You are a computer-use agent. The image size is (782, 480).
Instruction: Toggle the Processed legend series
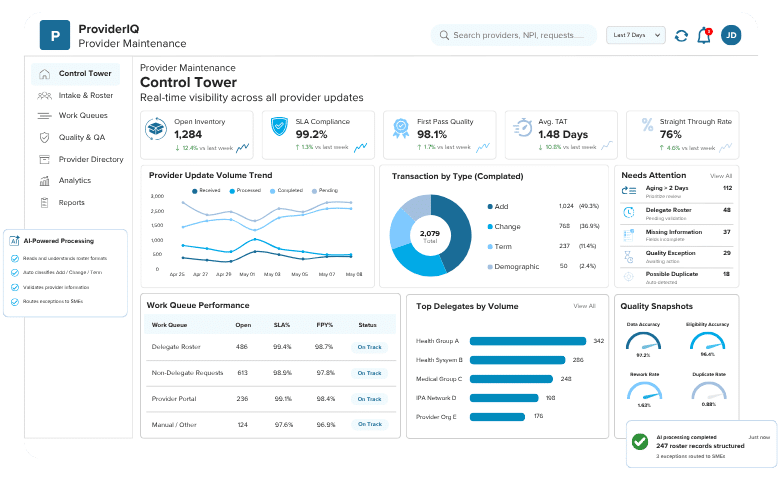tap(245, 191)
